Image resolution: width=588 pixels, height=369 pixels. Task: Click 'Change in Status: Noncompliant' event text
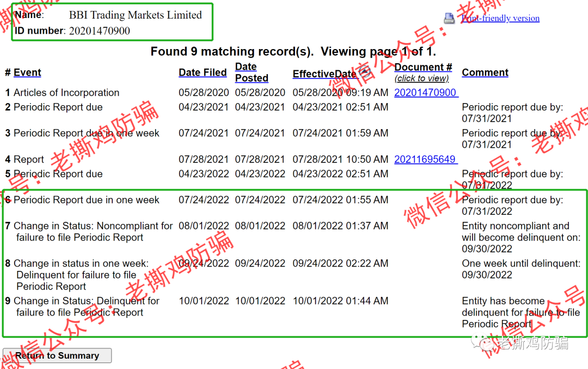(94, 232)
